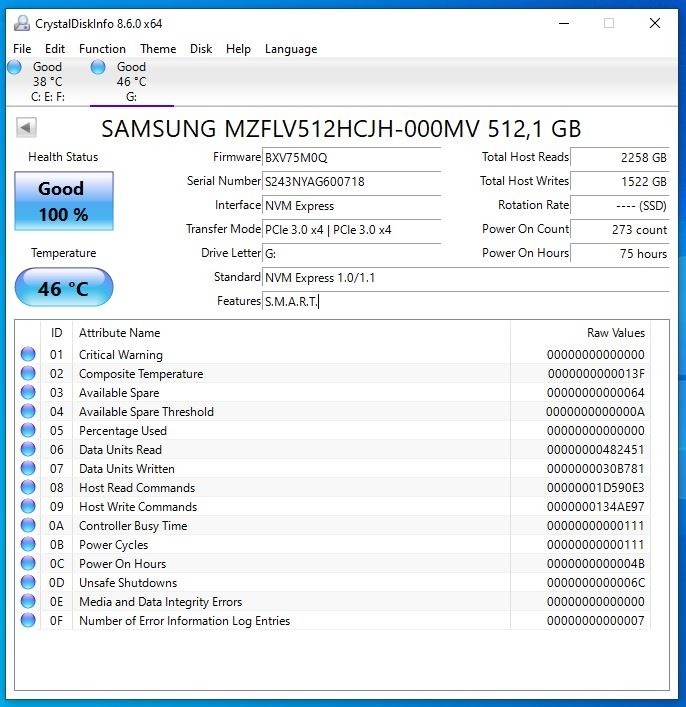Click the Good 100 % health status button
This screenshot has height=707, width=686.
click(x=64, y=201)
